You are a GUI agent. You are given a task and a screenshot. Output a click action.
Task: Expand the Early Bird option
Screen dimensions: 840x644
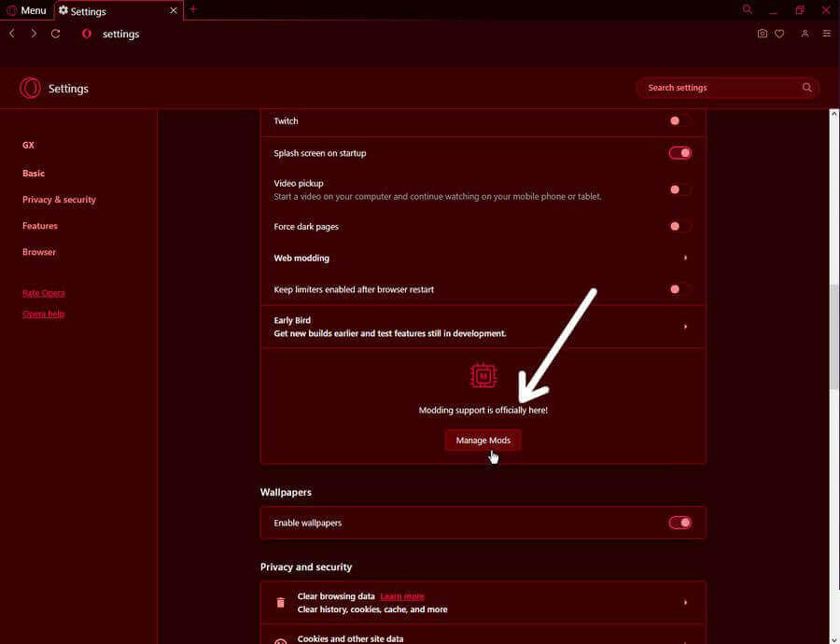pyautogui.click(x=483, y=327)
